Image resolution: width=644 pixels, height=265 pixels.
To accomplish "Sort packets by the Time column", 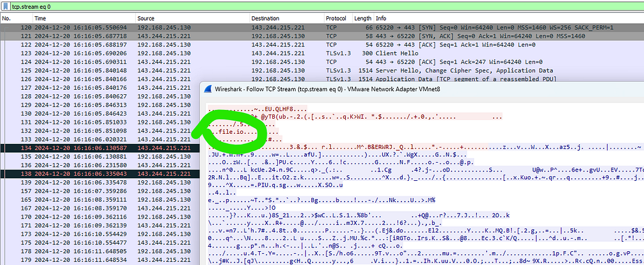I will point(84,18).
